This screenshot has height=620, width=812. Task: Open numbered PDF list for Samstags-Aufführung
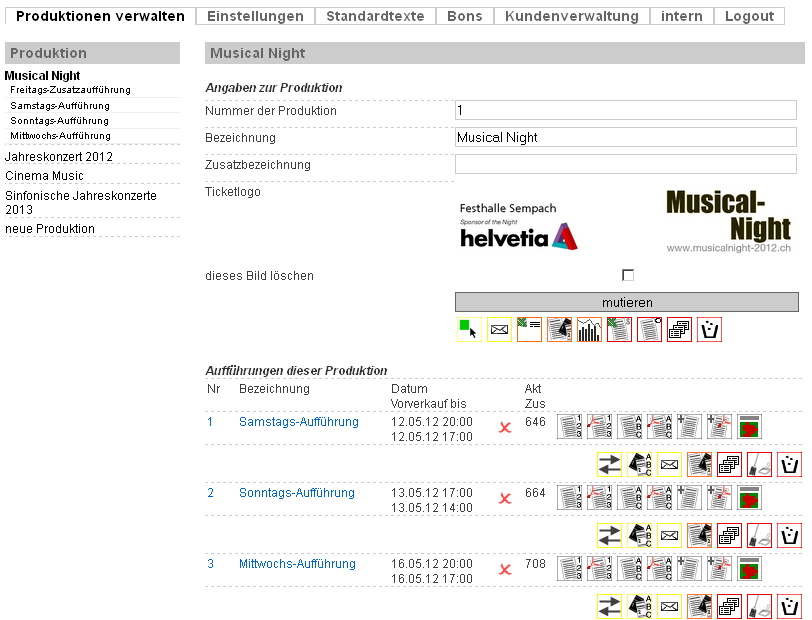[600, 427]
